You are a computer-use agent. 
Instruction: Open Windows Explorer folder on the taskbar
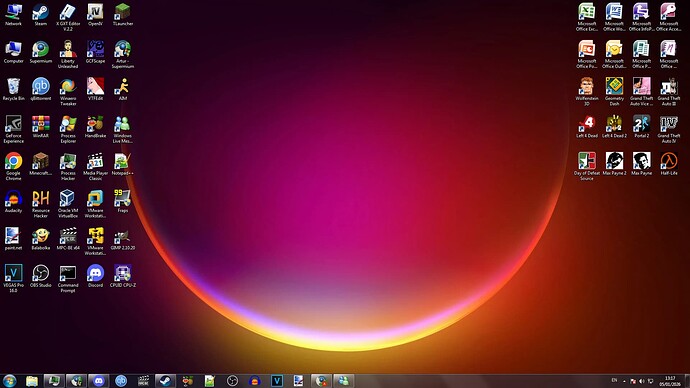click(32, 381)
